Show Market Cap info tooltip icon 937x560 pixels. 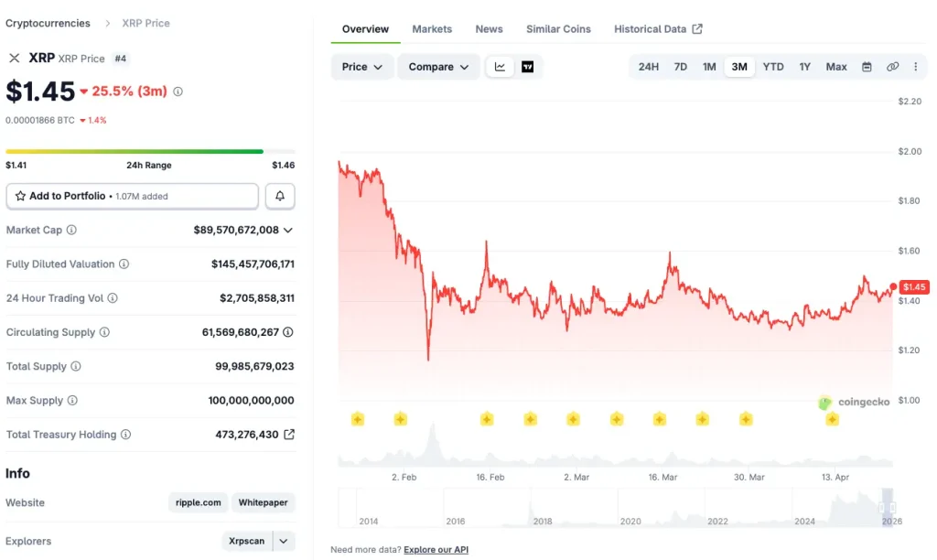click(71, 230)
